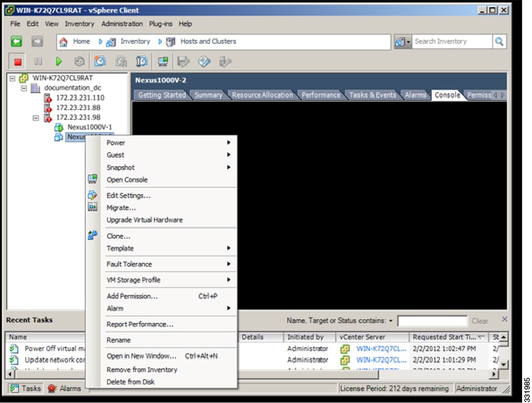Click Hosts and Clusters breadcrumb link
Screen dimensions: 532x403
click(x=208, y=41)
